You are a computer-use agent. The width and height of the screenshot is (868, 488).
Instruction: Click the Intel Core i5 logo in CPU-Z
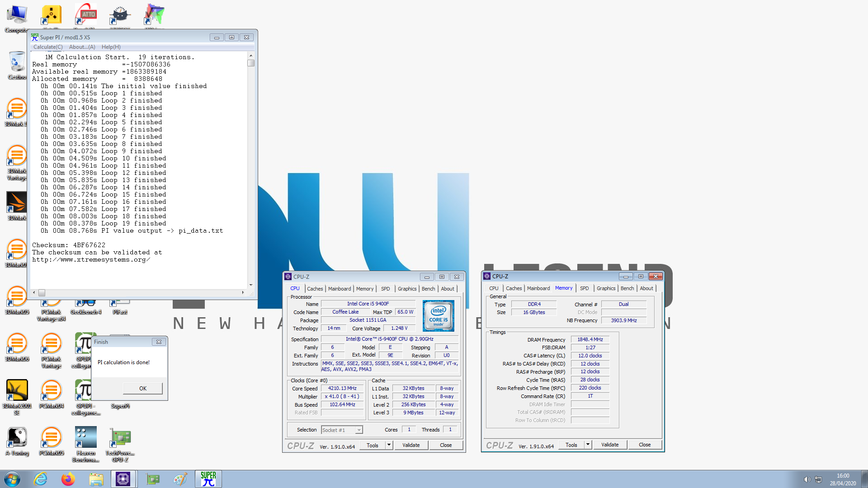click(439, 316)
